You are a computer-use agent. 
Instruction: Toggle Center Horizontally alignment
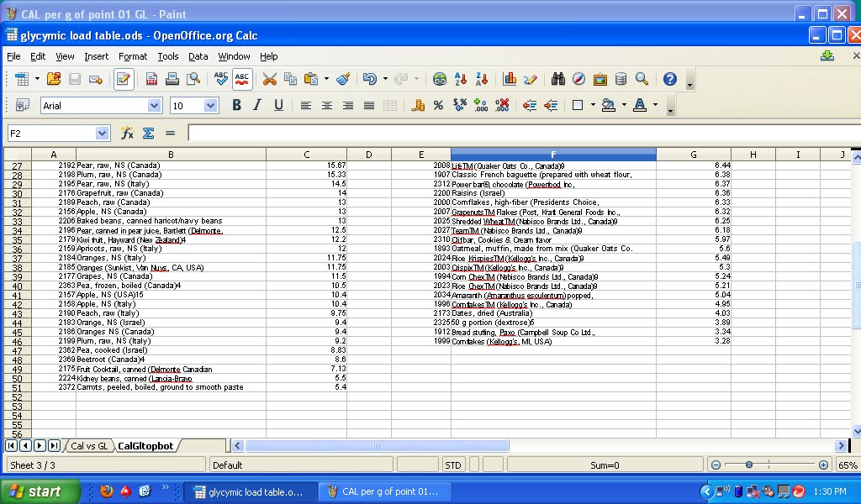pos(327,105)
